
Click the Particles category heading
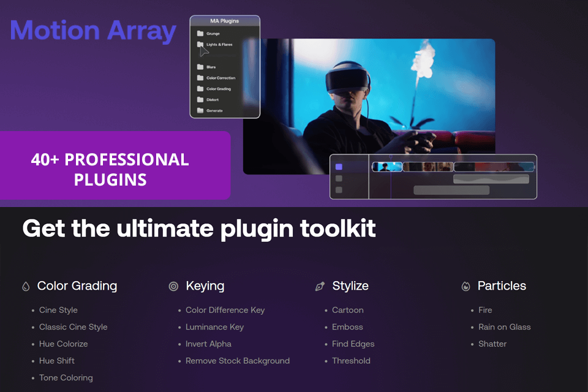click(502, 286)
